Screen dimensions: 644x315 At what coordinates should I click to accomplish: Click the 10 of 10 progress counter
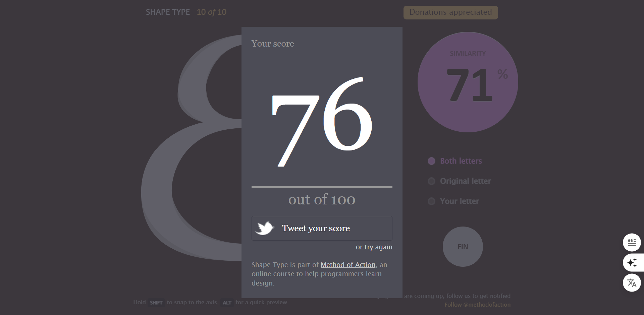[211, 12]
